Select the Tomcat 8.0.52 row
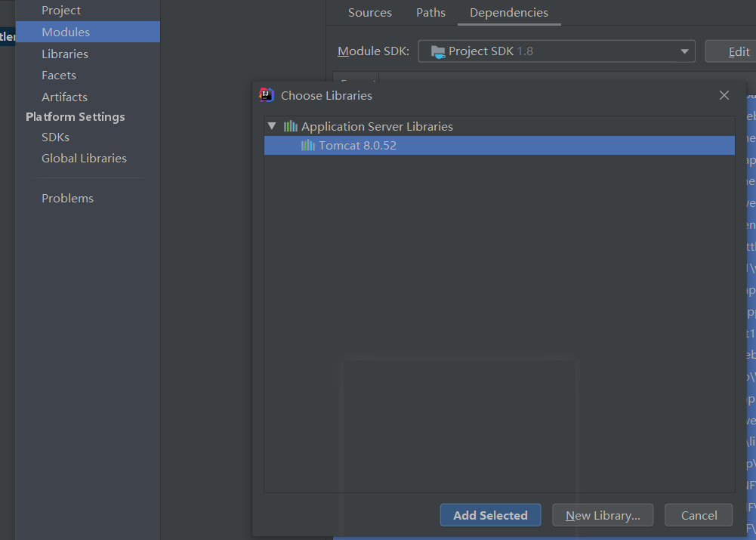 point(499,145)
